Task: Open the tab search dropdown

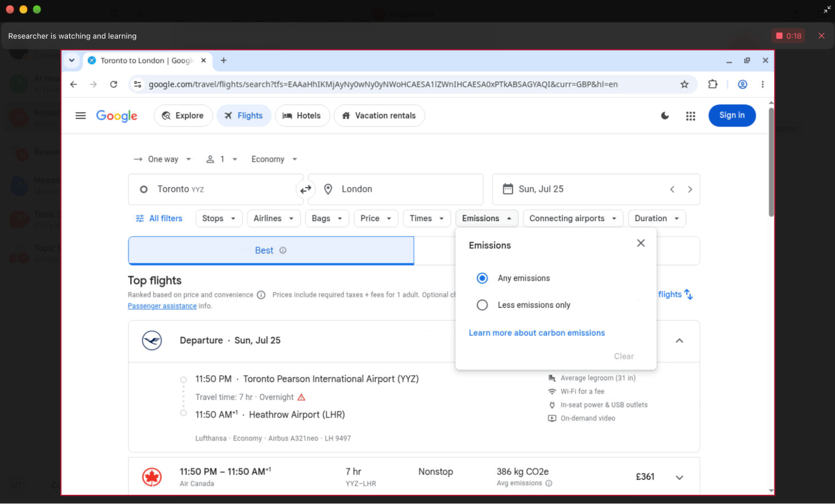Action: 72,61
